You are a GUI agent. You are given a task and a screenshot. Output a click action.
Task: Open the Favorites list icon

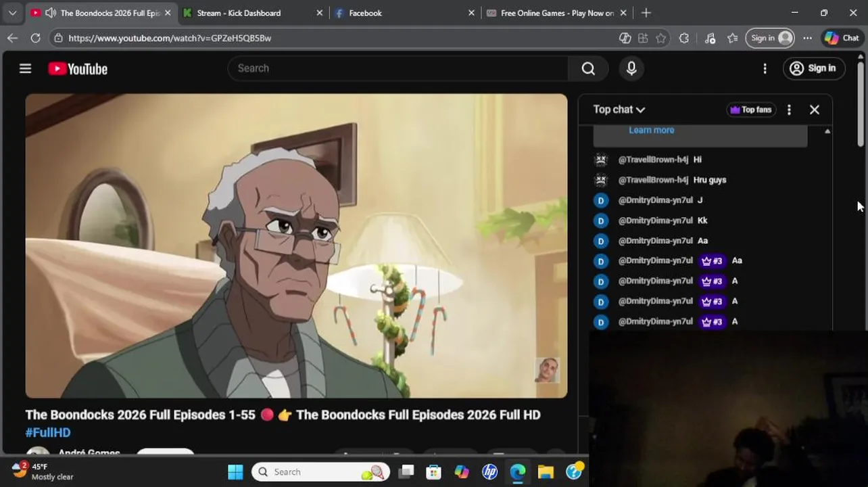(x=733, y=38)
